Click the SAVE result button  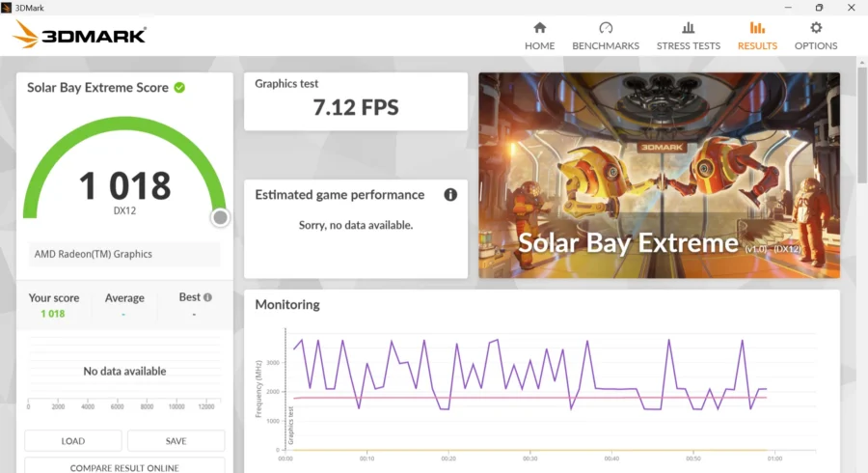pyautogui.click(x=176, y=441)
